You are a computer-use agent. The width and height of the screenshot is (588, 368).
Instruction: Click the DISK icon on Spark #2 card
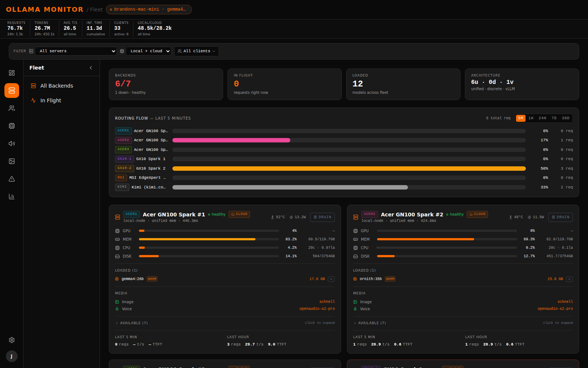(356, 256)
